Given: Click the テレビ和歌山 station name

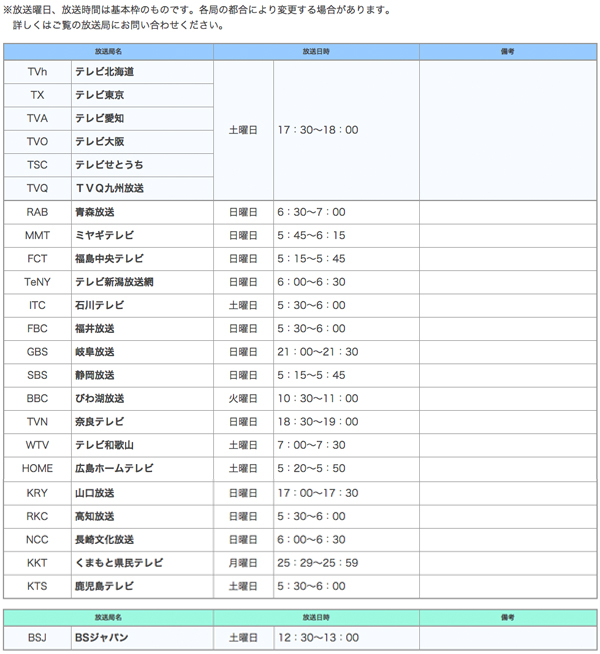Looking at the screenshot, I should click(x=104, y=445).
